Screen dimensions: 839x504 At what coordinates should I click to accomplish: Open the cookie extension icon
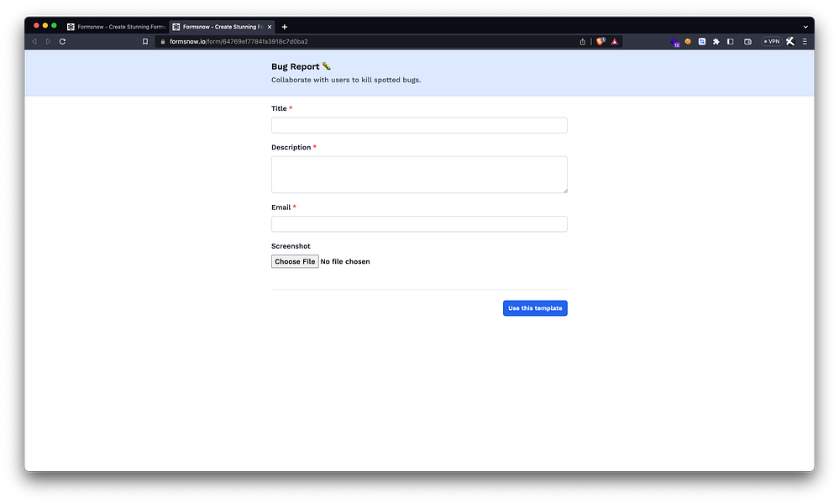coord(688,41)
